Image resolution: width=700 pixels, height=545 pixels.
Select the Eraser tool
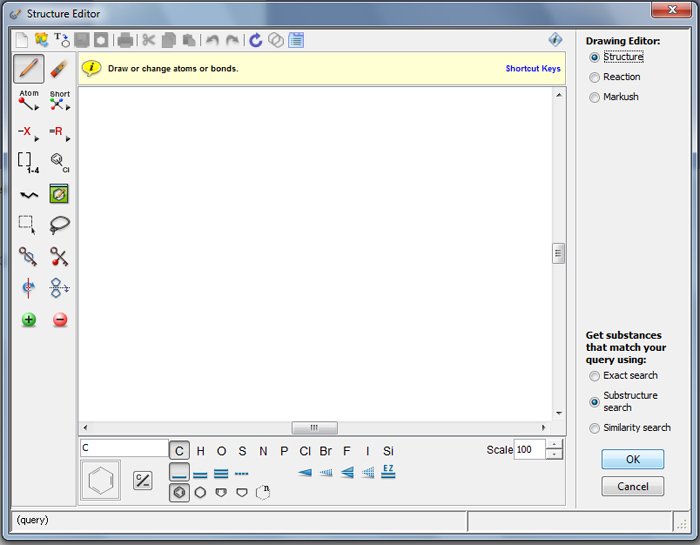click(x=59, y=69)
